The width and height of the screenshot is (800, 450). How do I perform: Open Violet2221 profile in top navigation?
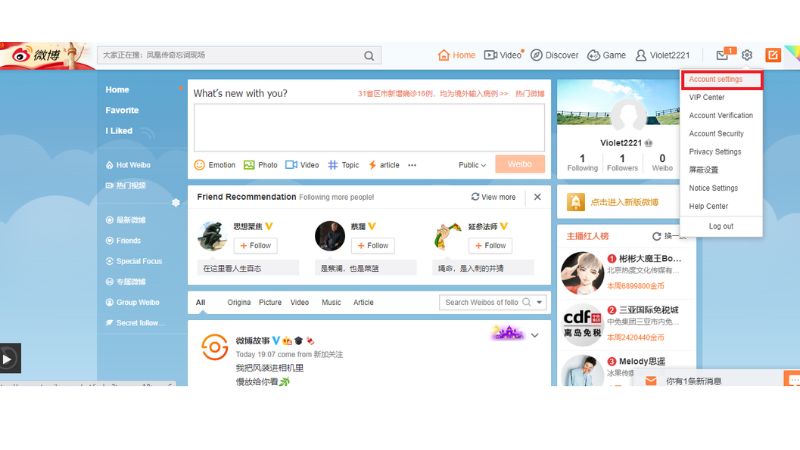[662, 55]
